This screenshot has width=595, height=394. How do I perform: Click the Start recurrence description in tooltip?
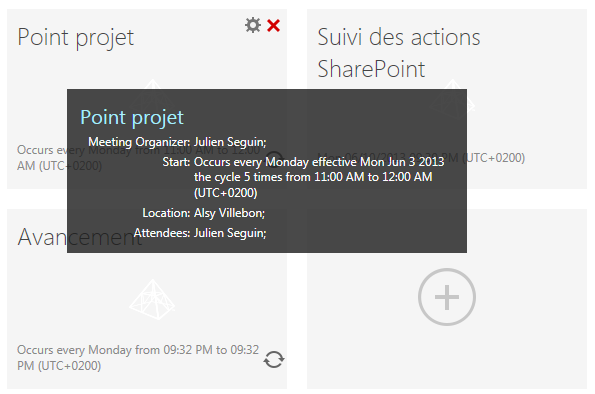coord(319,177)
